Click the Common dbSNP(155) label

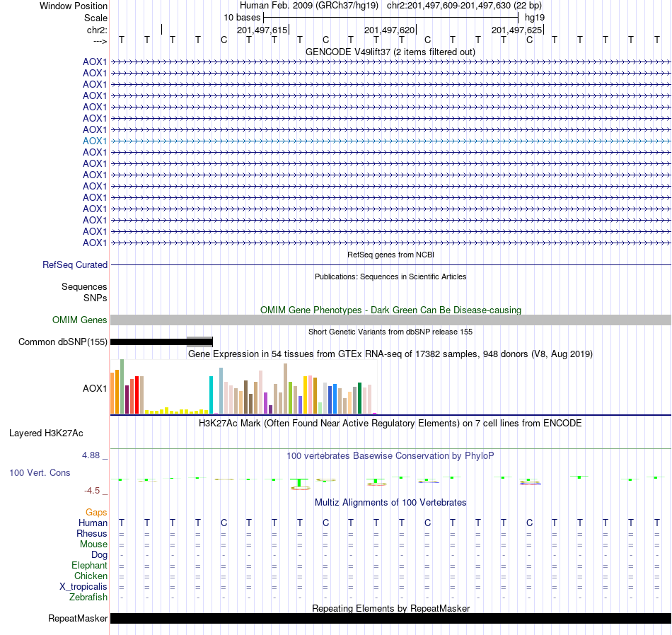(62, 342)
